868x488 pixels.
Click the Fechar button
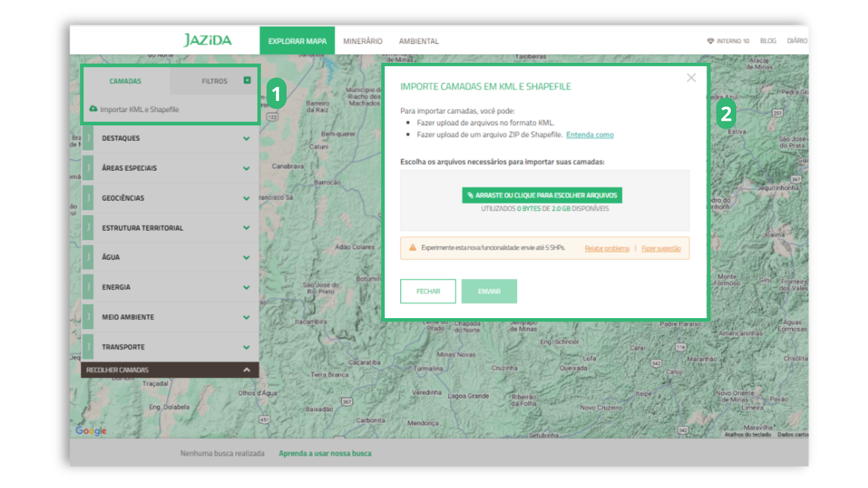point(428,291)
